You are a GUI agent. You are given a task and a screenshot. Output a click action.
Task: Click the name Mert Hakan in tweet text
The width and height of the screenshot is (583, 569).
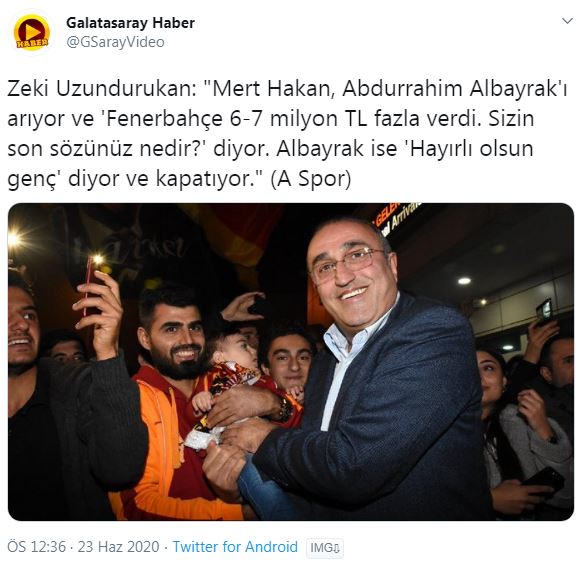pos(270,89)
